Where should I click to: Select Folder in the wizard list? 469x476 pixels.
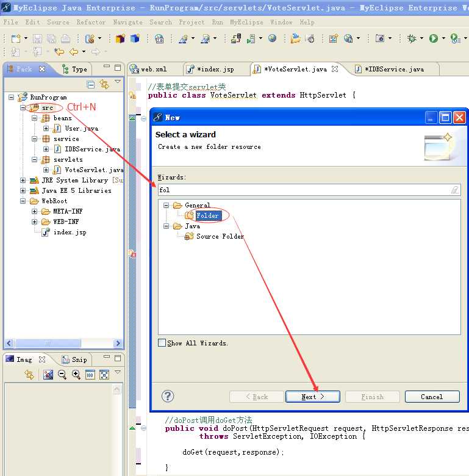click(x=207, y=215)
